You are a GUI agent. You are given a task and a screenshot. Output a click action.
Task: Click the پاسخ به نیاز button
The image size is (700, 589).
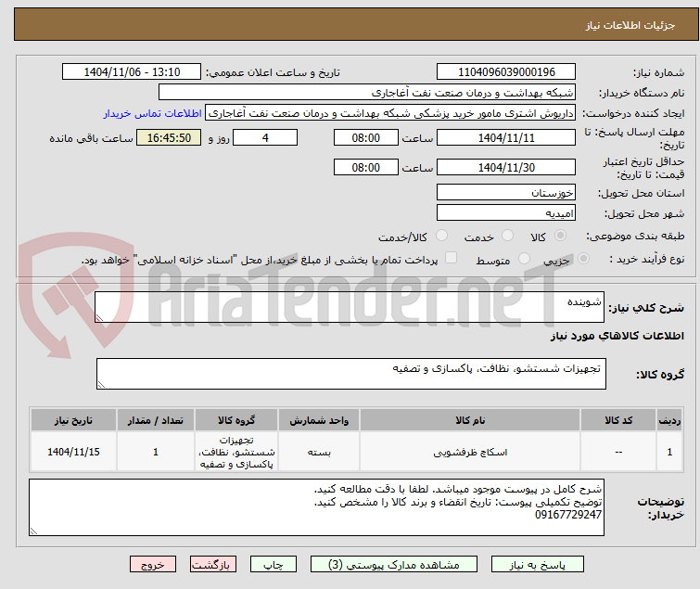538,565
